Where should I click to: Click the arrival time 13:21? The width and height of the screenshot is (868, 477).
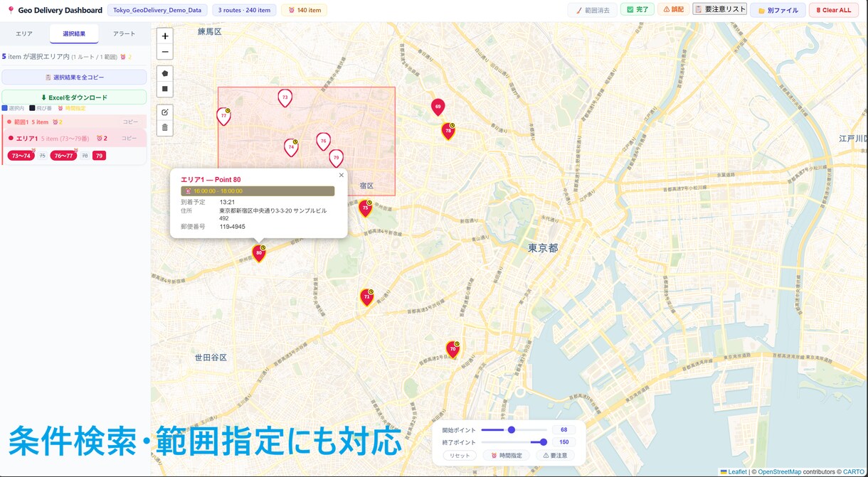[x=227, y=202]
